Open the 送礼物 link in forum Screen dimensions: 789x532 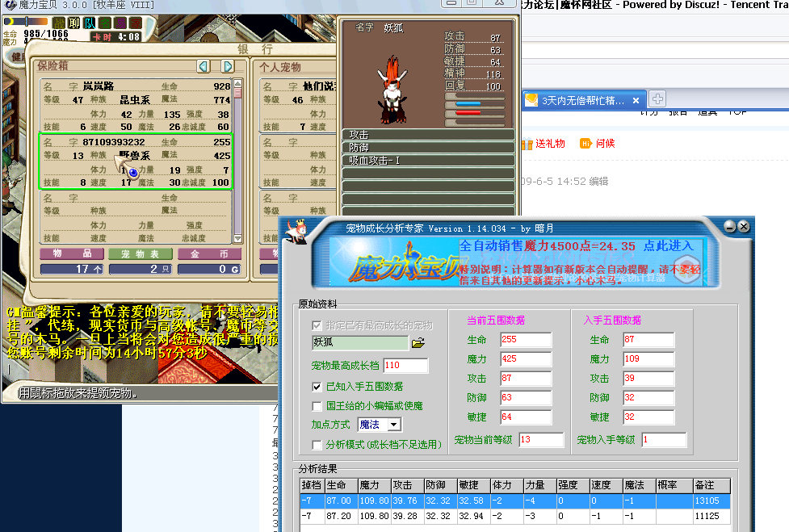[550, 144]
